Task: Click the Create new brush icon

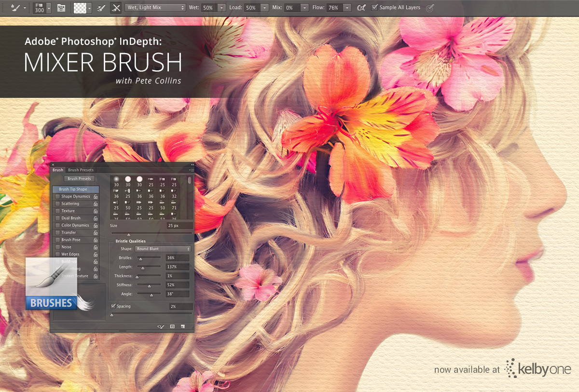Action: tap(183, 326)
